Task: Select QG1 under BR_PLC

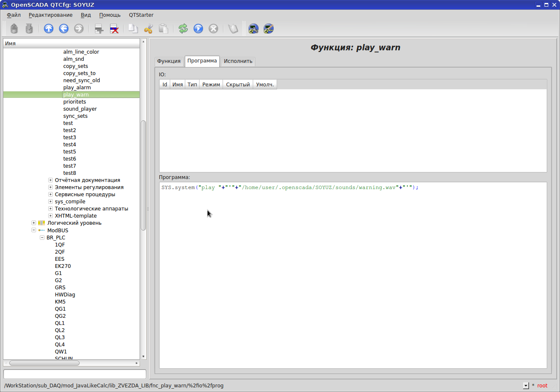Action: click(x=60, y=309)
